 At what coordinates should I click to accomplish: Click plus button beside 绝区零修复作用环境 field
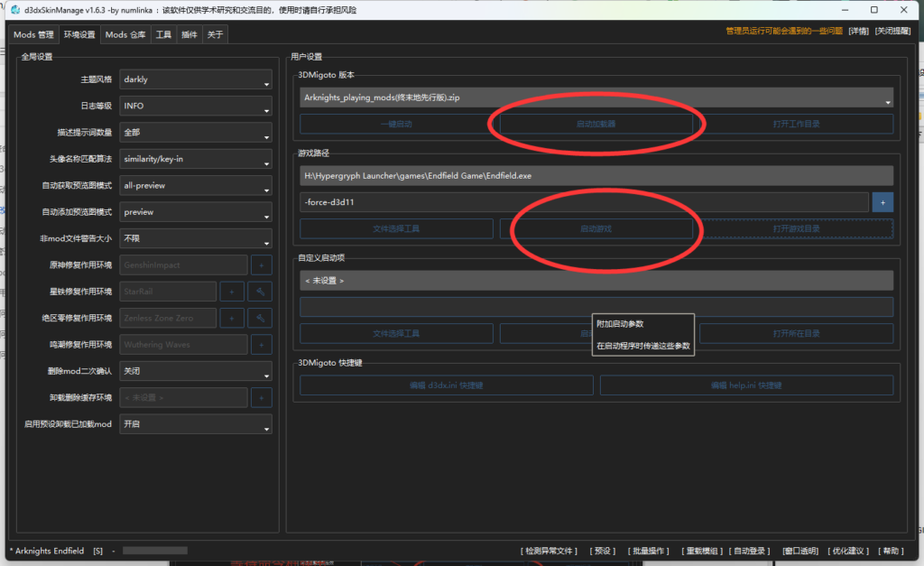click(232, 318)
